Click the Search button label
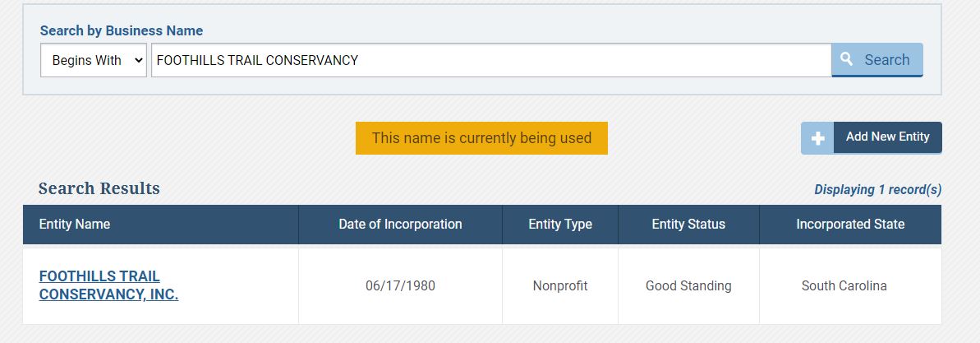Image resolution: width=980 pixels, height=343 pixels. coord(887,60)
